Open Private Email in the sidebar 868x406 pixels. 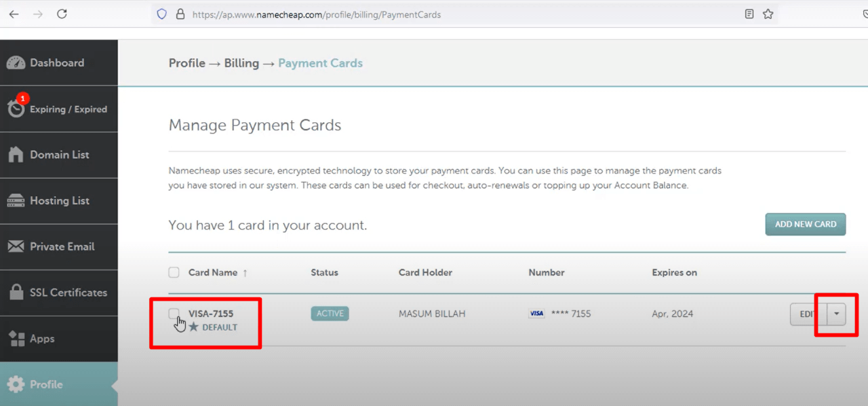[59, 246]
